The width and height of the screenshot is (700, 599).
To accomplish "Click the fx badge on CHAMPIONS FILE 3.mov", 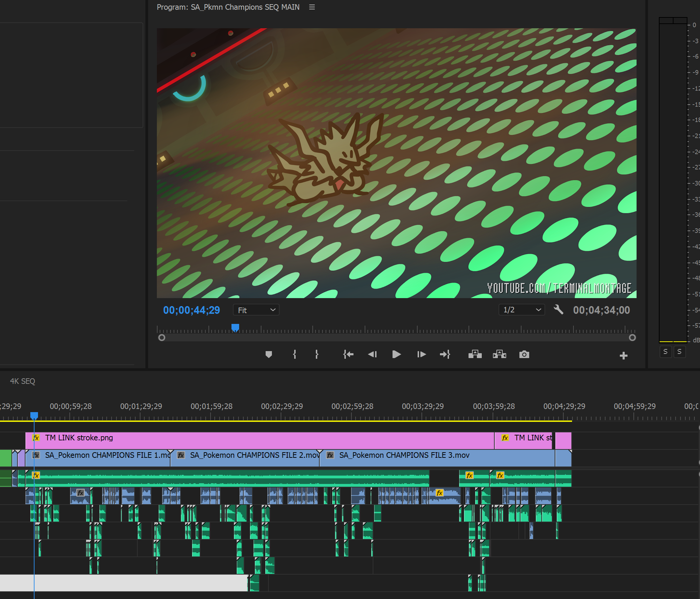I will (330, 455).
